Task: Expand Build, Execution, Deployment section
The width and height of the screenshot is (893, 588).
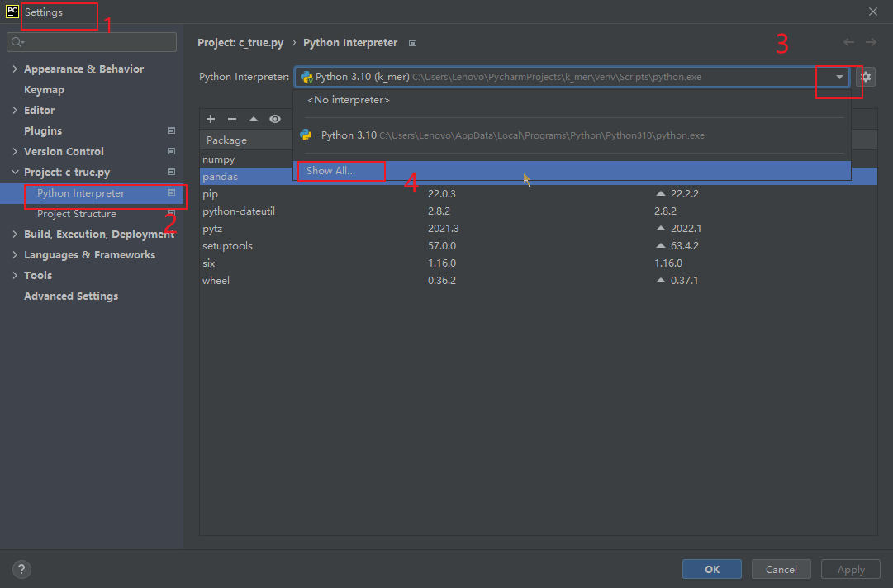Action: point(15,234)
